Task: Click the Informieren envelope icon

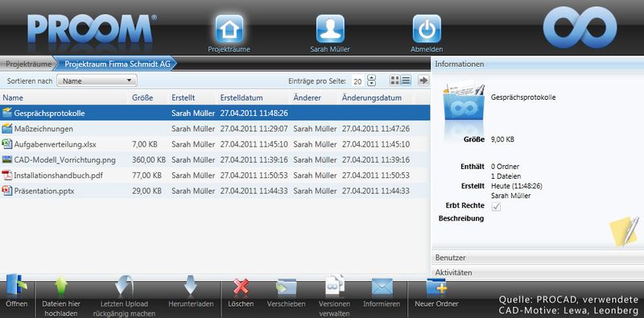Action: pos(382,287)
